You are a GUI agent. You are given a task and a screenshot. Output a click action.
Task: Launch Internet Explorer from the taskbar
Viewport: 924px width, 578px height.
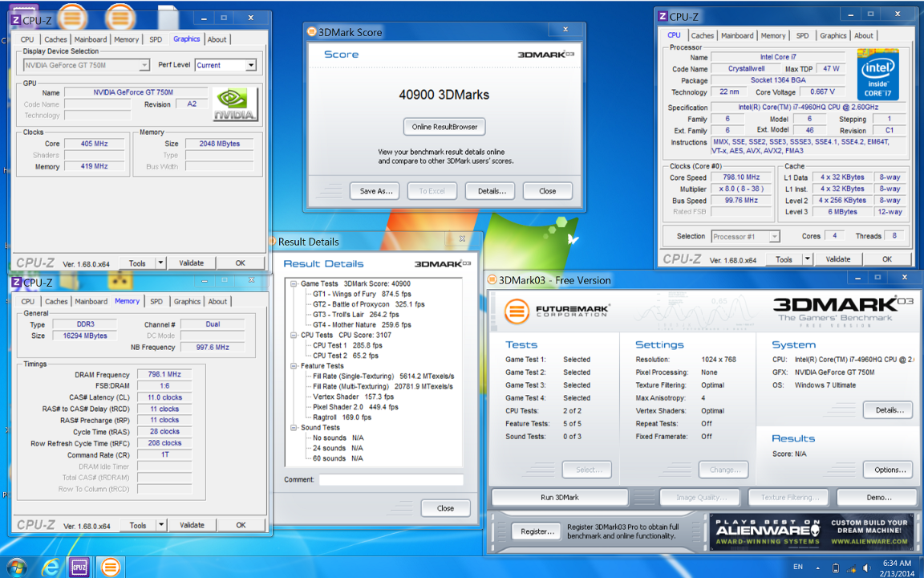(x=51, y=568)
